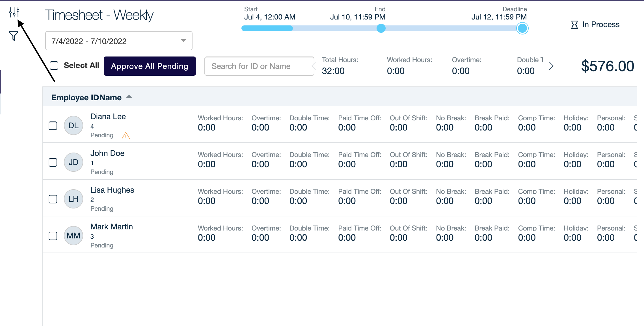Click the Pending status under Lisa Hughes
The width and height of the screenshot is (644, 326).
(101, 208)
